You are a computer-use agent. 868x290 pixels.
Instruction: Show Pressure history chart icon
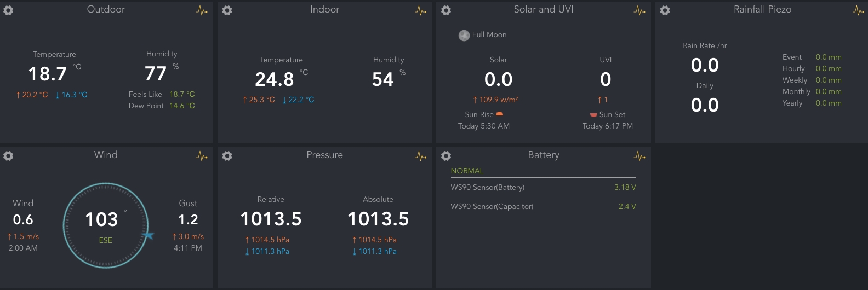point(421,156)
